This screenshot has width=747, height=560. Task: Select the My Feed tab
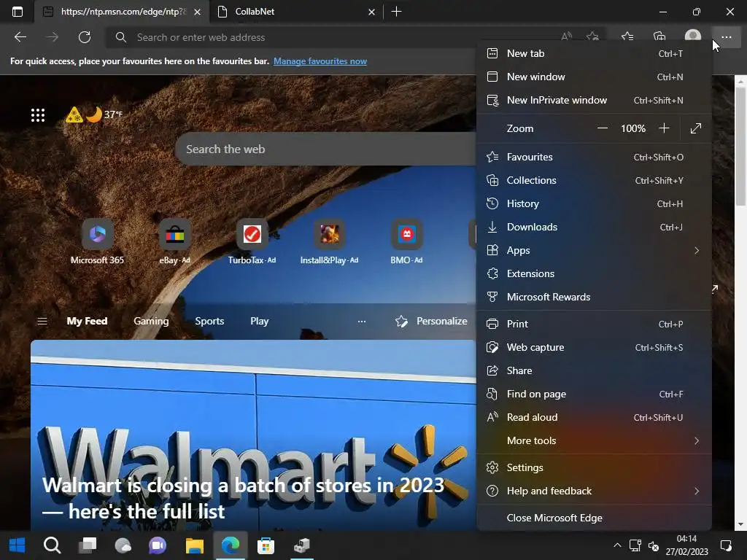pos(88,322)
